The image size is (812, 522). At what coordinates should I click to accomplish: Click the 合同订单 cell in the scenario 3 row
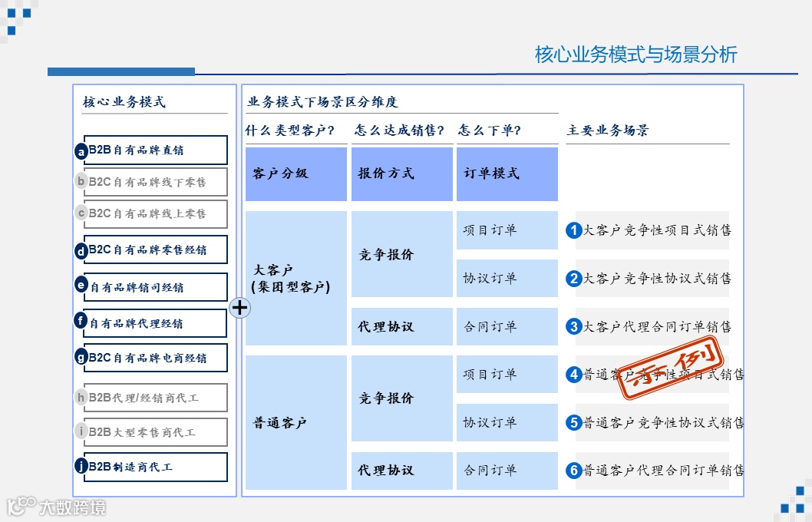click(x=507, y=327)
